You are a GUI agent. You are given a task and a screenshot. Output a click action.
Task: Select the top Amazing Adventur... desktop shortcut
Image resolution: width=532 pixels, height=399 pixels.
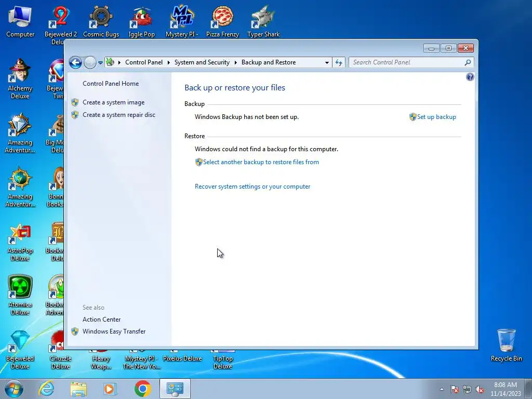(20, 134)
